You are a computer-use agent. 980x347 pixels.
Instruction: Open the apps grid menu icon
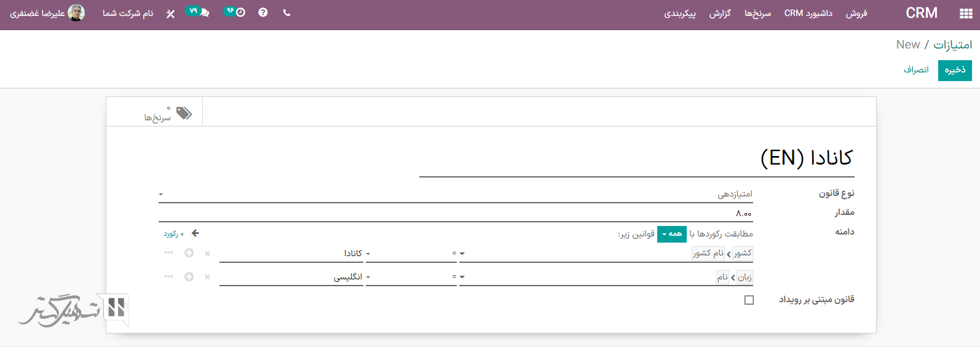966,14
